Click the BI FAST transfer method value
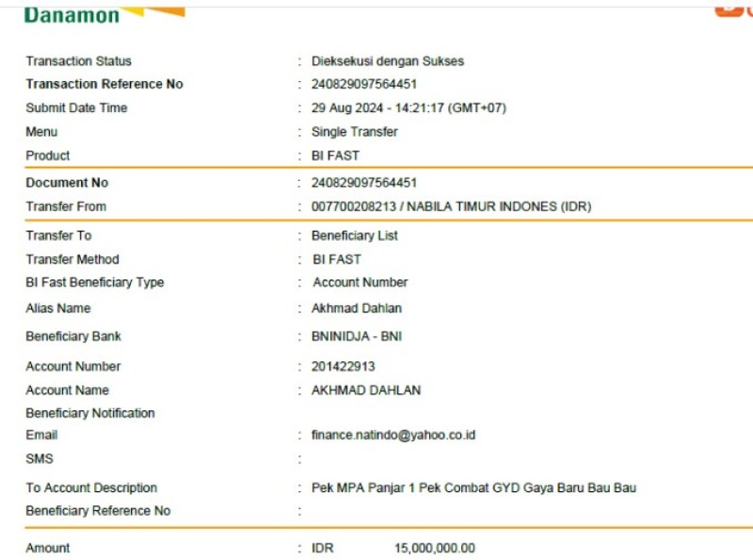This screenshot has height=560, width=753. pyautogui.click(x=337, y=260)
